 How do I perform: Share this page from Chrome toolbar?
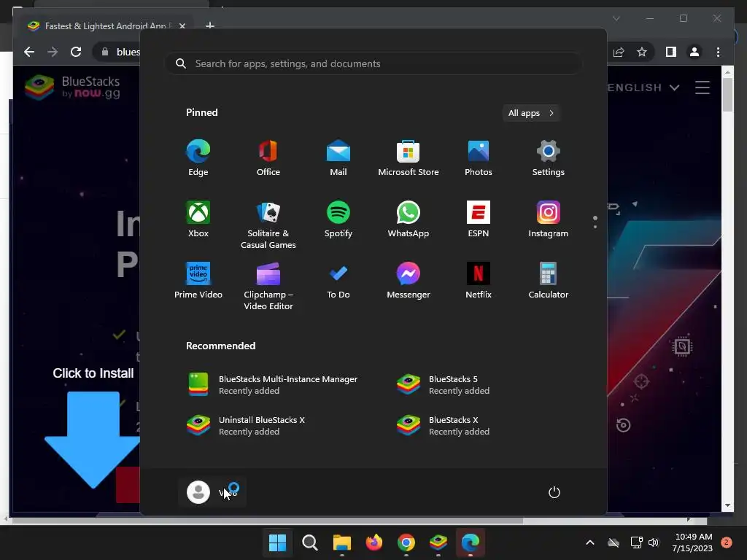[x=619, y=52]
